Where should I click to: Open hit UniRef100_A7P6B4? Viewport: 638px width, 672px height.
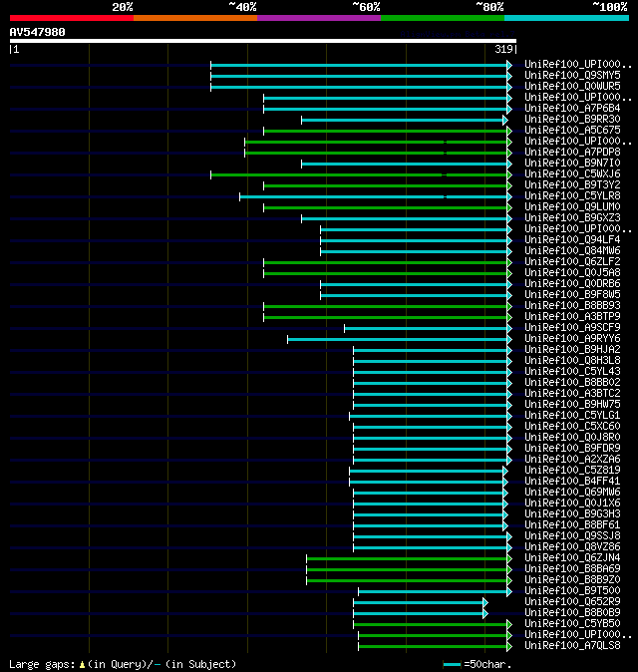tap(572, 109)
